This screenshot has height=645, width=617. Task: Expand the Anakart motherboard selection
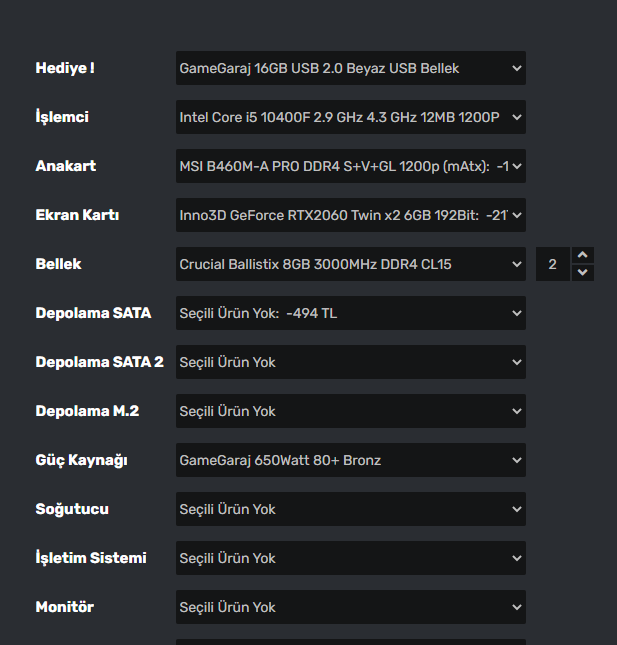(350, 166)
